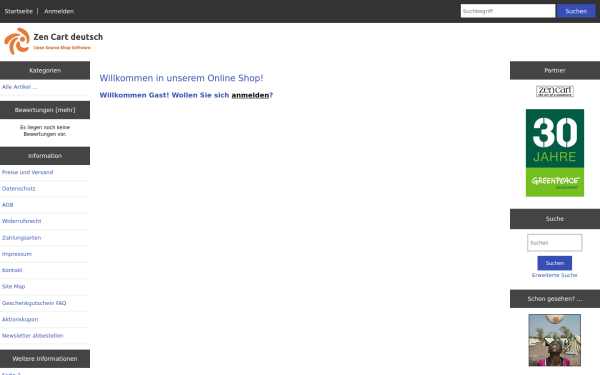This screenshot has width=600, height=375.
Task: Open AGB link
Action: 8,205
